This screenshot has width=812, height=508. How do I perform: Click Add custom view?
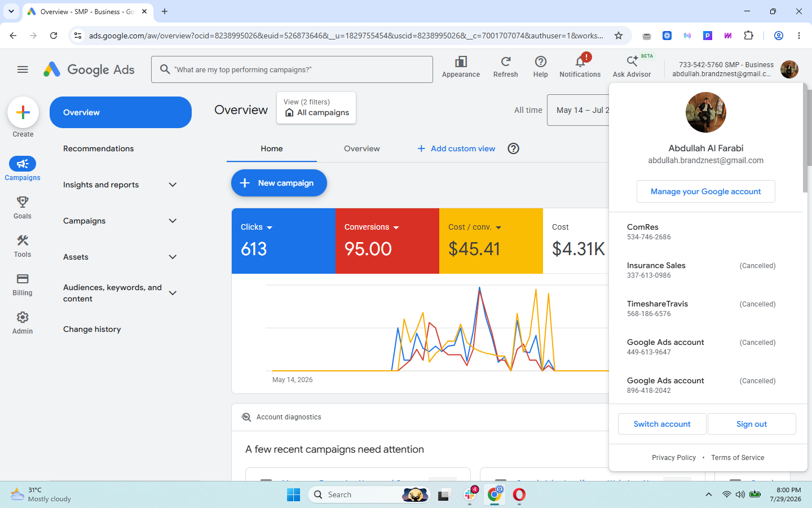[456, 148]
